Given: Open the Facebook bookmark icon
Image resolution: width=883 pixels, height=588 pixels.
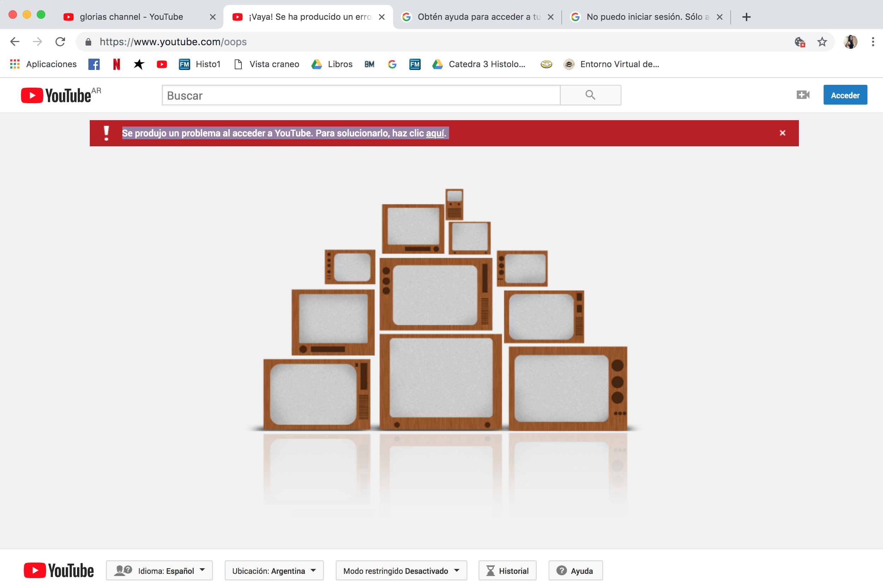Looking at the screenshot, I should [94, 64].
